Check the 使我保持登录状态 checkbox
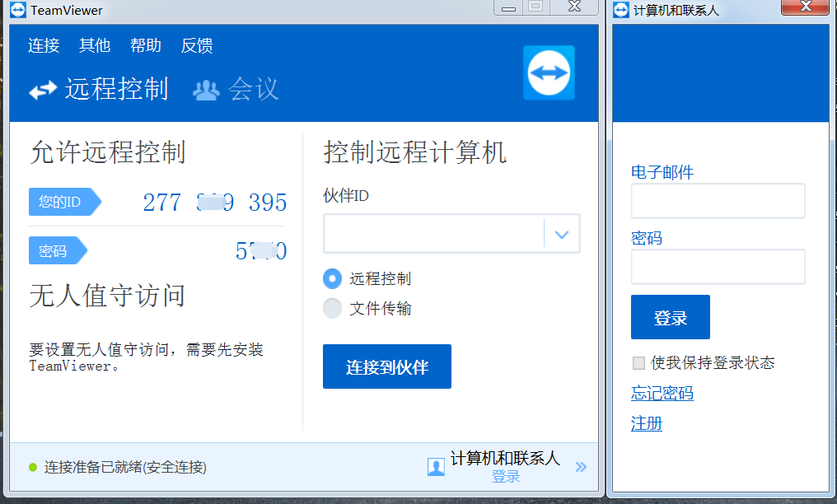The image size is (837, 504). 638,363
